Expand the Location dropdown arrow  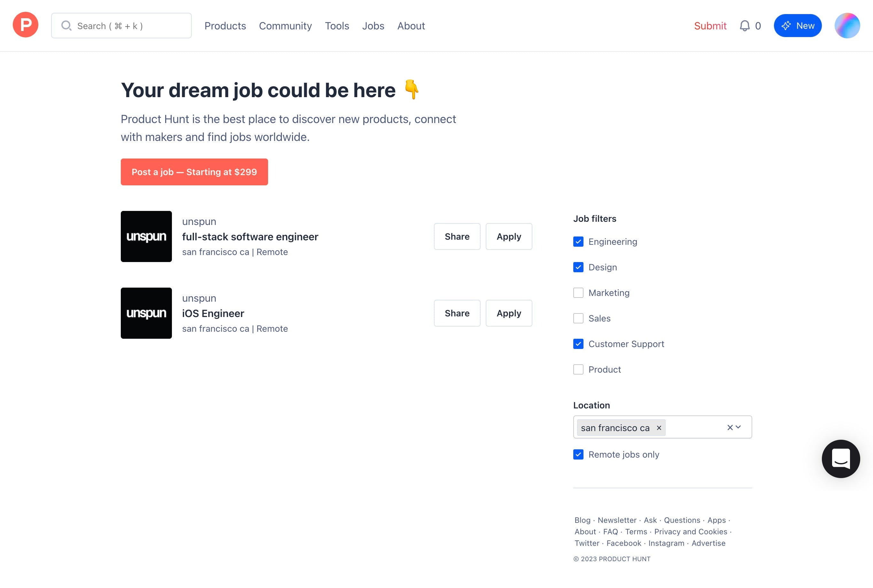(x=738, y=427)
